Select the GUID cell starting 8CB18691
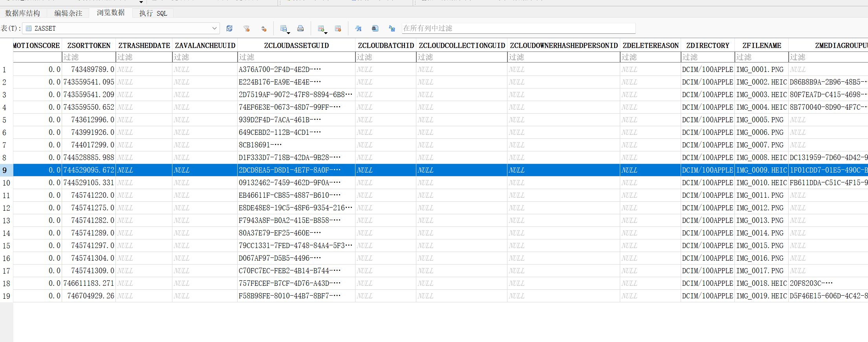The height and width of the screenshot is (342, 868). click(297, 145)
